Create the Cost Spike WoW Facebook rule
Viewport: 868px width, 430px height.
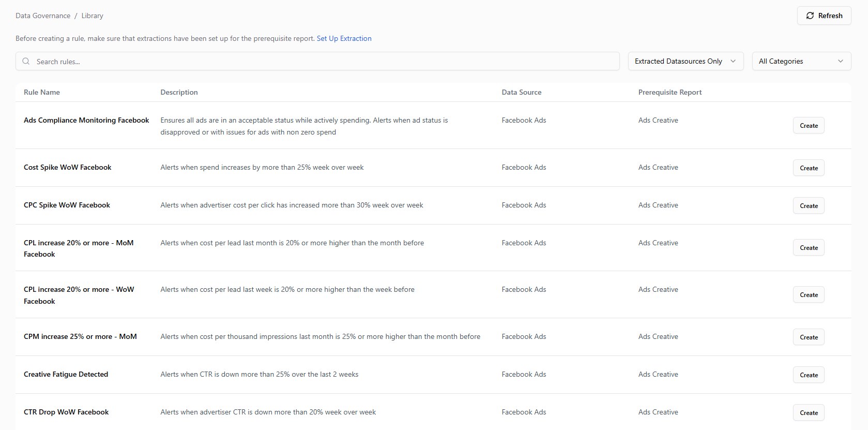pyautogui.click(x=809, y=168)
